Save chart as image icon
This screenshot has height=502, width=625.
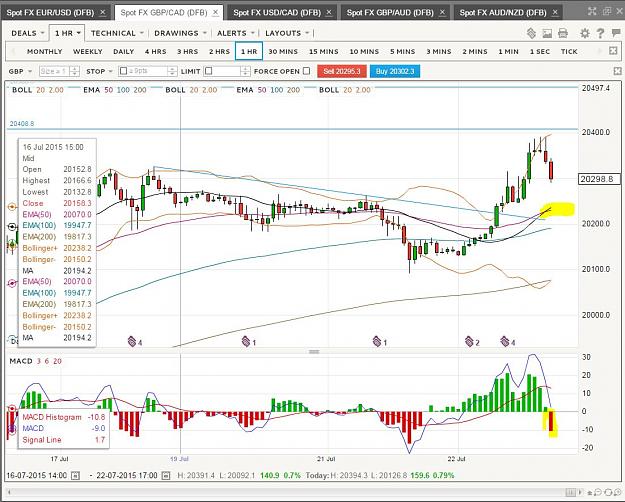pyautogui.click(x=547, y=33)
